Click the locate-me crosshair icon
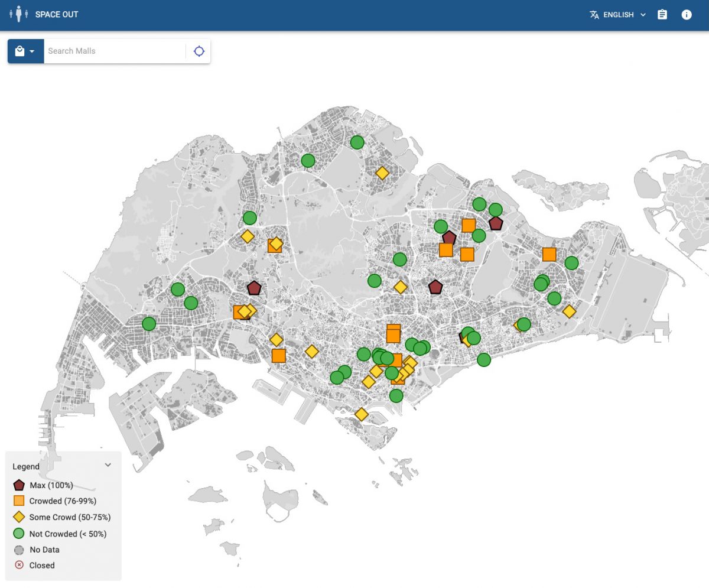709x588 pixels. [x=199, y=51]
